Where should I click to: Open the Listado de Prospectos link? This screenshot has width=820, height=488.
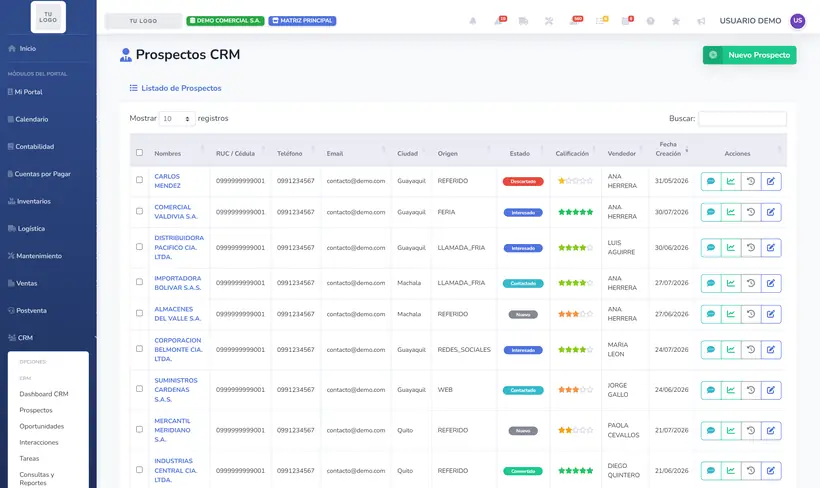(176, 88)
